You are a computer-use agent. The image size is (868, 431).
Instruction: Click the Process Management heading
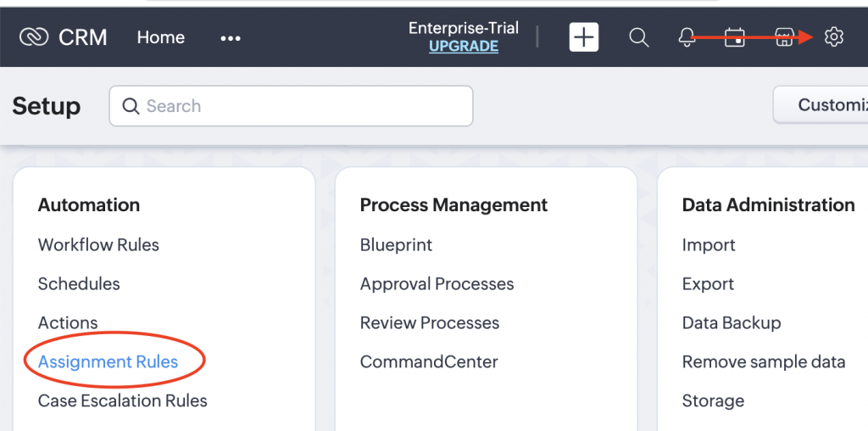pyautogui.click(x=453, y=205)
